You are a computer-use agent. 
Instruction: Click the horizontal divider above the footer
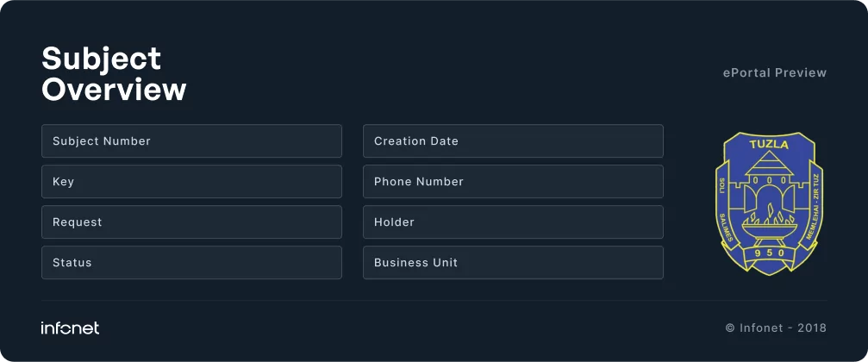pyautogui.click(x=434, y=301)
